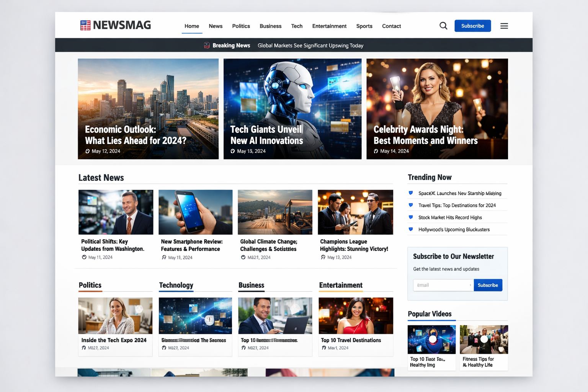Click the NEWSMAG flag logo icon

[x=85, y=25]
